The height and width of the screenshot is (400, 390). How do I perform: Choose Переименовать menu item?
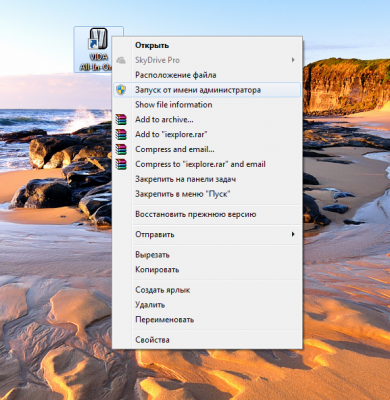coord(207,320)
